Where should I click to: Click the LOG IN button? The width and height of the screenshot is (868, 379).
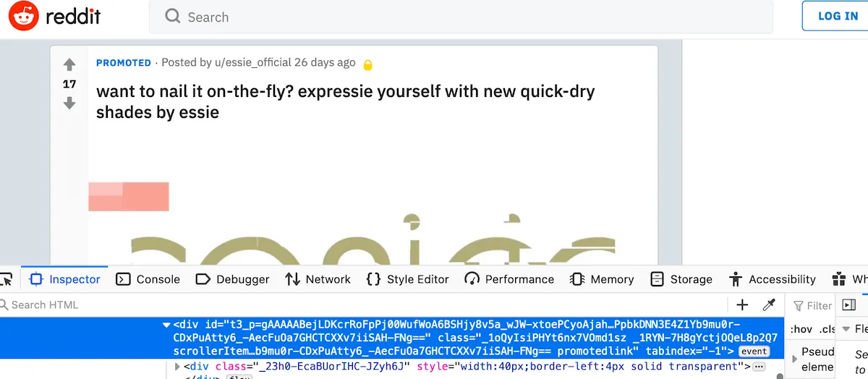point(838,16)
